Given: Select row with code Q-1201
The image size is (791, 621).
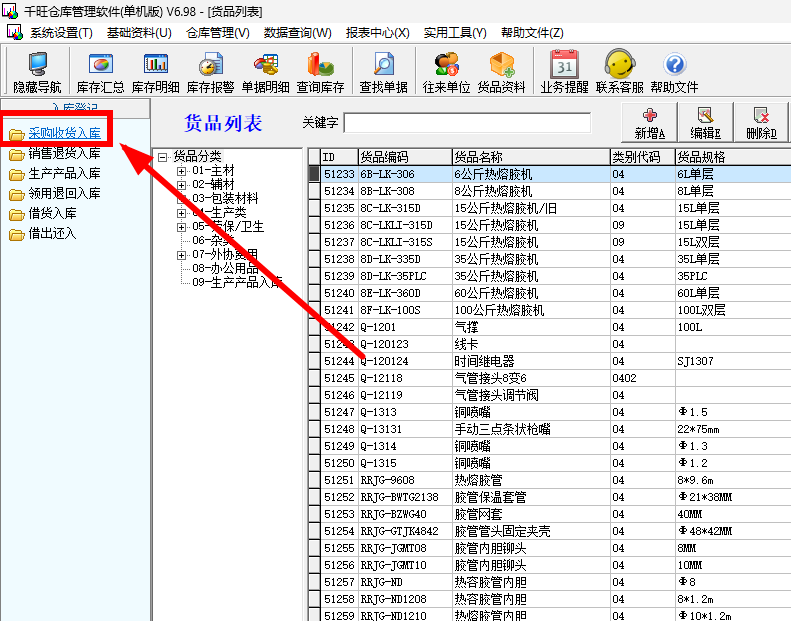Looking at the screenshot, I should point(550,327).
